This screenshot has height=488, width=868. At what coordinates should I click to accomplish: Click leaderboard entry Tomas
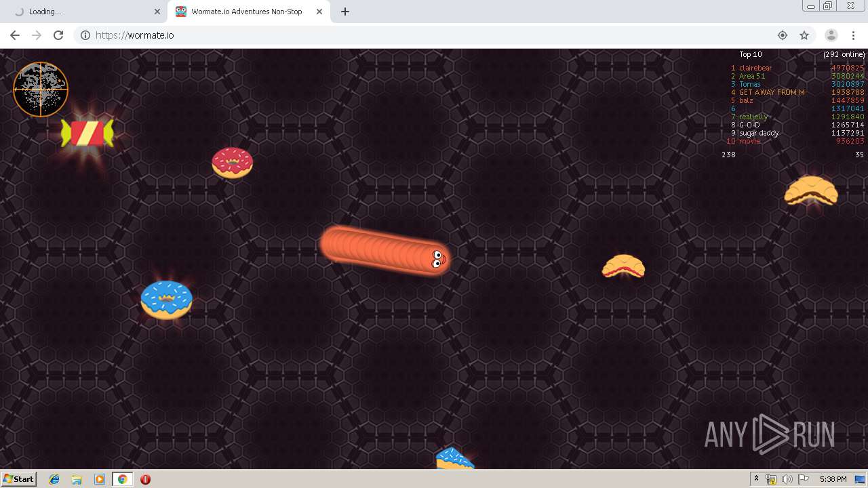click(750, 84)
